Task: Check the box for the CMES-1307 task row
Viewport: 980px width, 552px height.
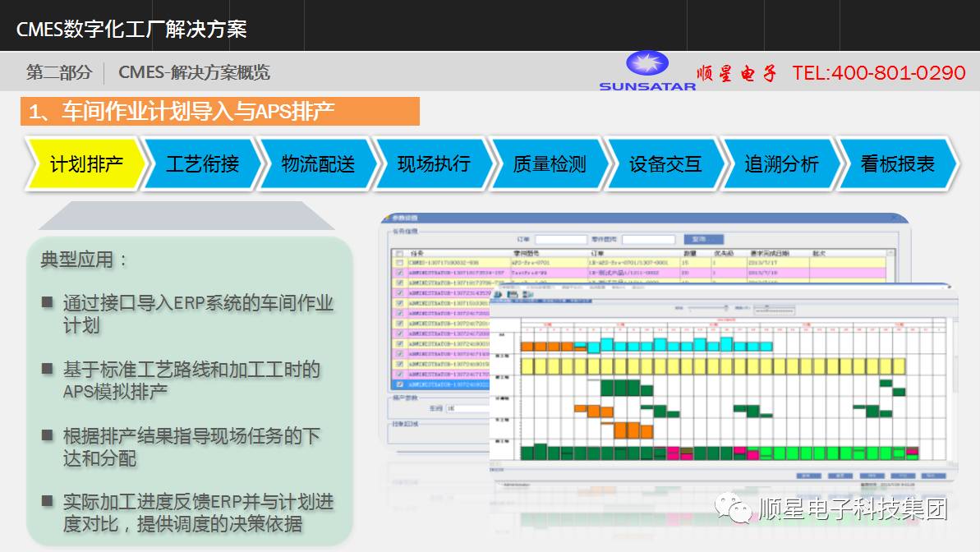Action: [x=399, y=263]
